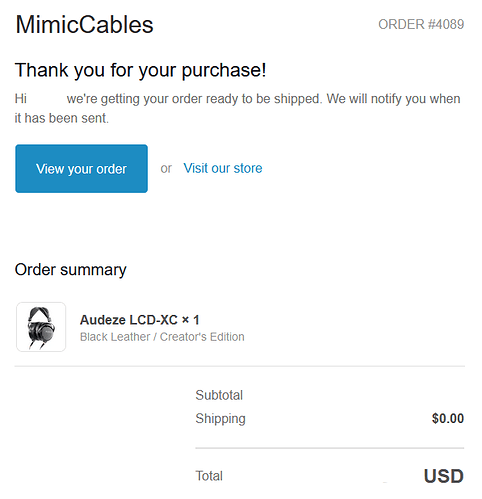Click the $0.00 shipping amount
The height and width of the screenshot is (499, 482).
pyautogui.click(x=448, y=418)
